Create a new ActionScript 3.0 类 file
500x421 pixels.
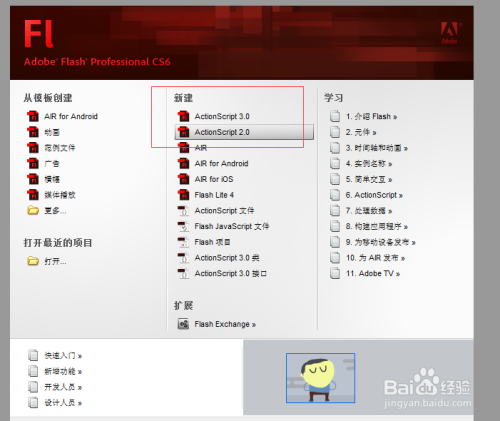click(x=227, y=258)
